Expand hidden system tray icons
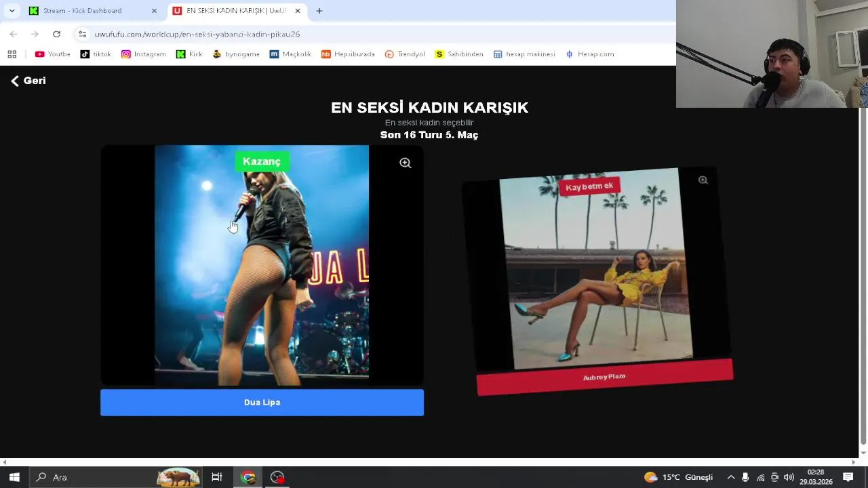Viewport: 868px width, 488px height. pos(731,477)
